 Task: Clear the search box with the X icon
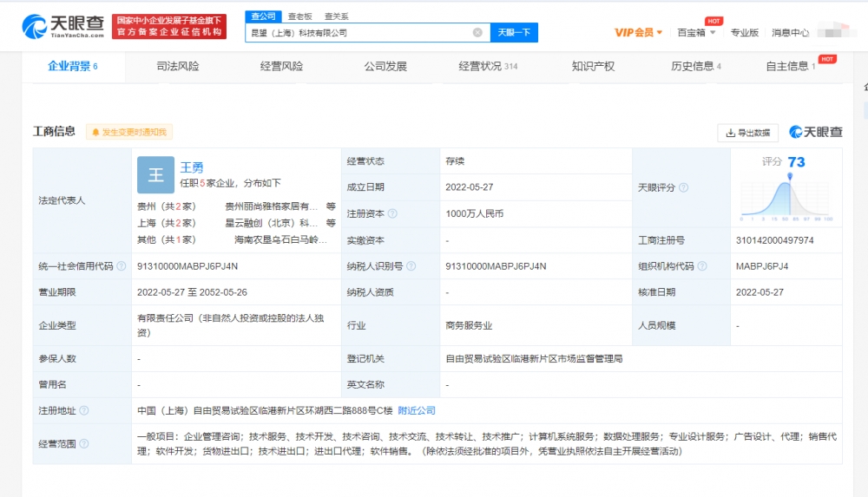point(477,33)
